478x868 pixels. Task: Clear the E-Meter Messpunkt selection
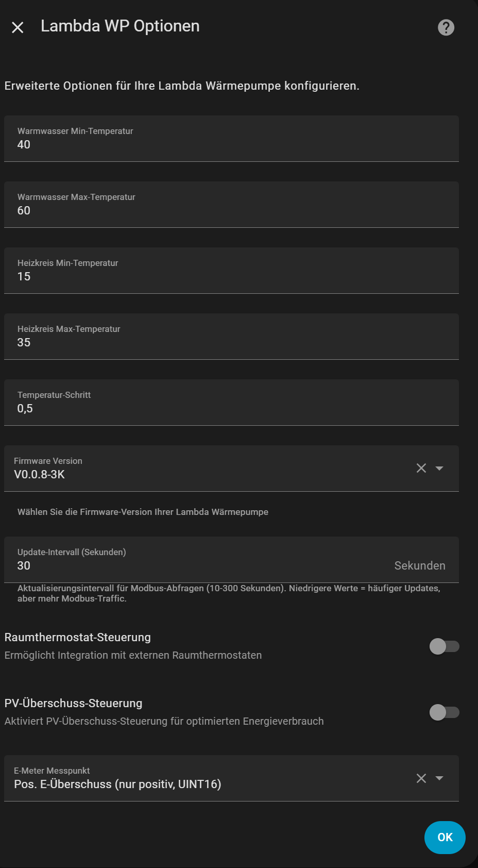point(421,778)
